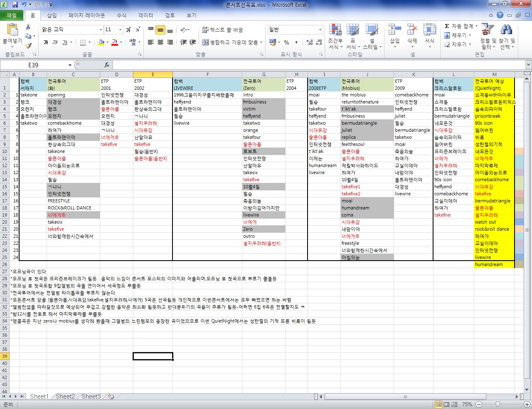Switch to the Sheet2 worksheet tab
Image resolution: width=532 pixels, height=409 pixels.
[65, 397]
